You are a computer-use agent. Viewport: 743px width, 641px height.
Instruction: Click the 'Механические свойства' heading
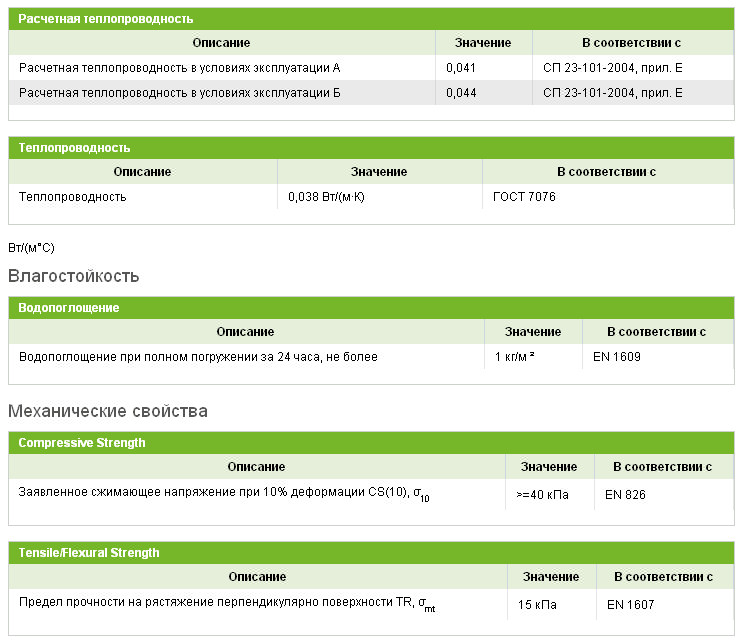(x=108, y=411)
